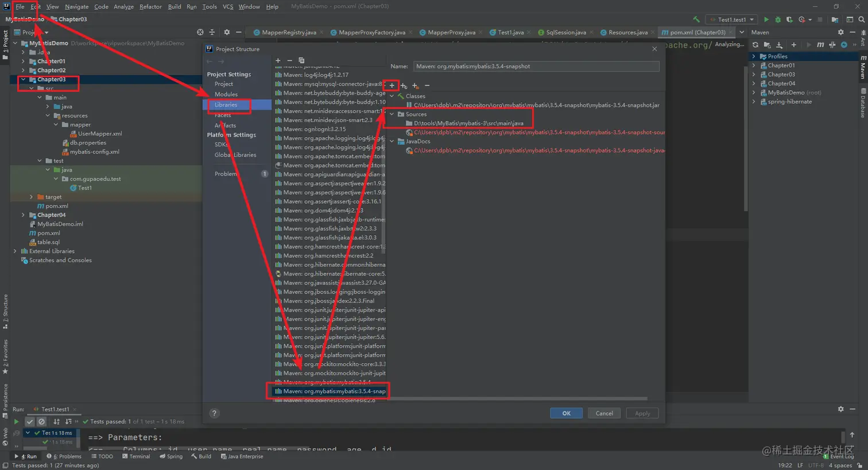Toggle show ignored tests button

point(41,421)
